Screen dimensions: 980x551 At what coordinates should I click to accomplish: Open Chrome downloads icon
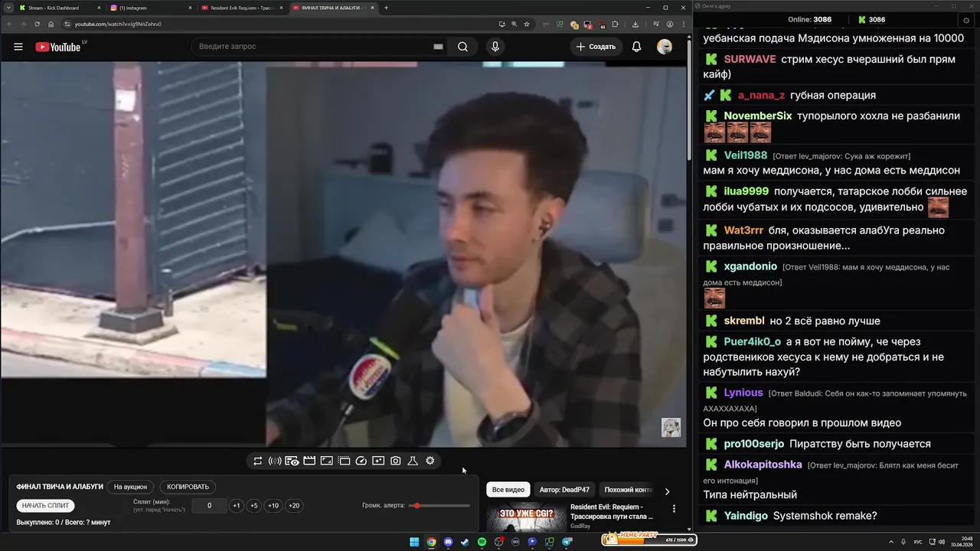point(635,24)
